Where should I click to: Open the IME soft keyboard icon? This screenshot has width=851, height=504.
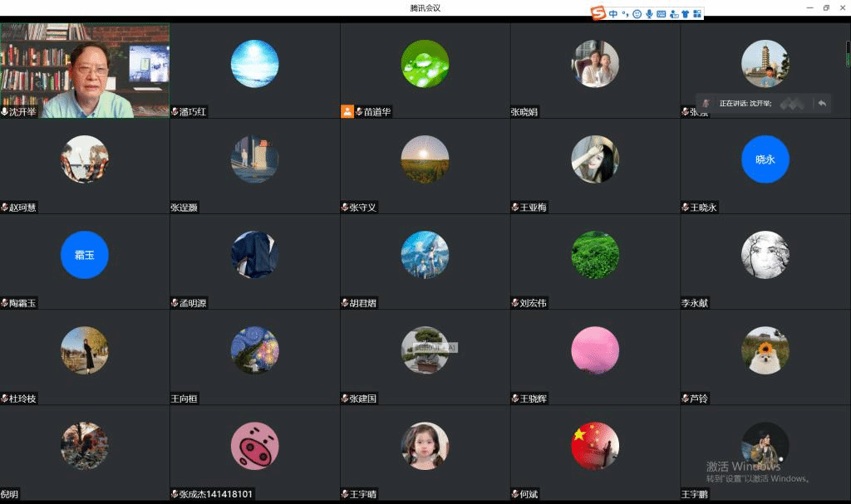tap(662, 14)
